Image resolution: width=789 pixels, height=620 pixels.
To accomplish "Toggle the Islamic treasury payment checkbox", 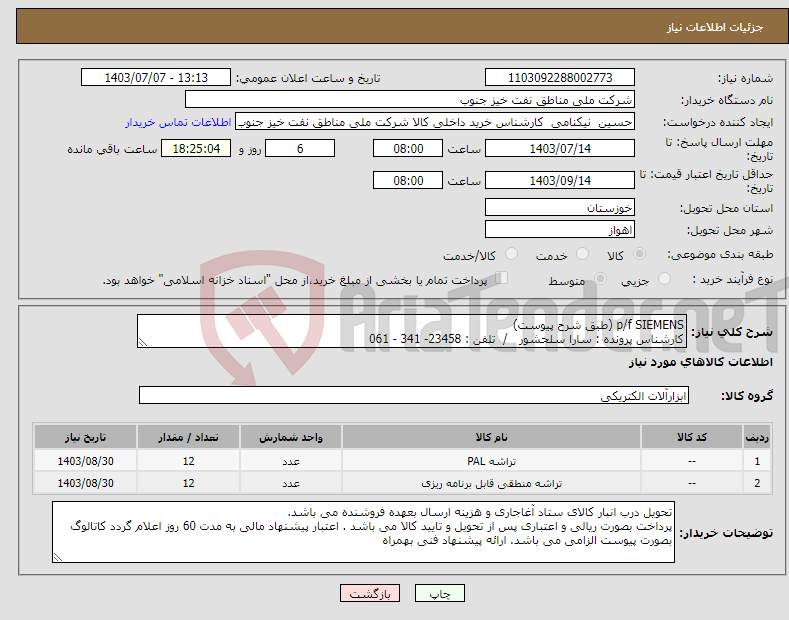I will click(x=502, y=278).
